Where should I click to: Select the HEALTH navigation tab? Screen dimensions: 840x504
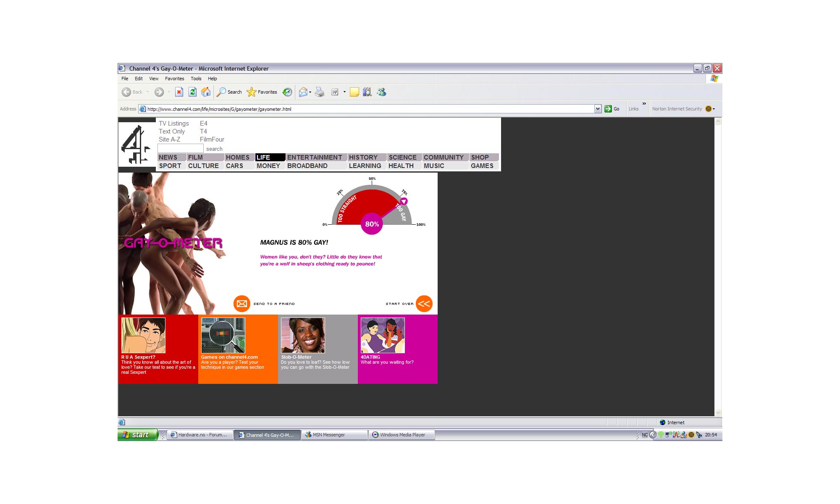click(x=404, y=166)
